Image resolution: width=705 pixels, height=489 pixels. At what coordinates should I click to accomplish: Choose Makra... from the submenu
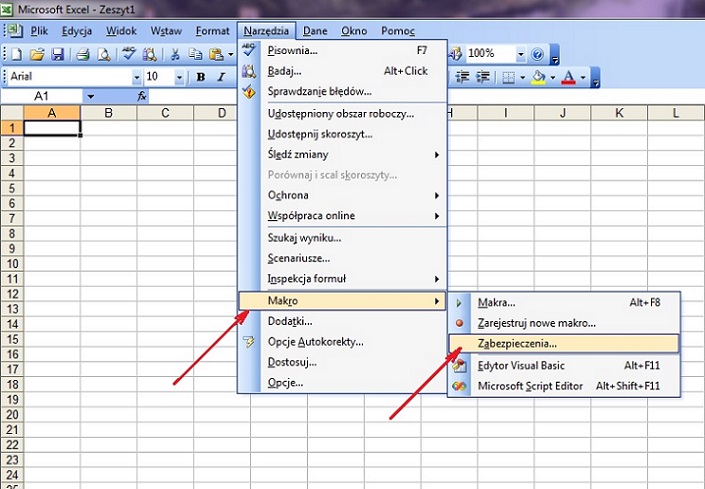click(x=563, y=302)
